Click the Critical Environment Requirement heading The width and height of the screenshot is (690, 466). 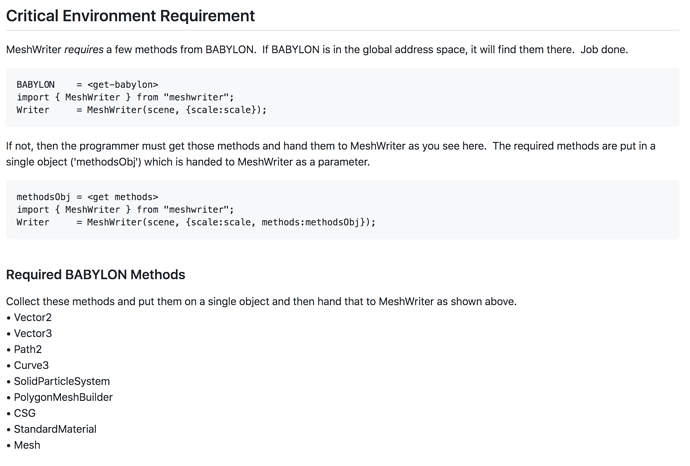point(130,16)
